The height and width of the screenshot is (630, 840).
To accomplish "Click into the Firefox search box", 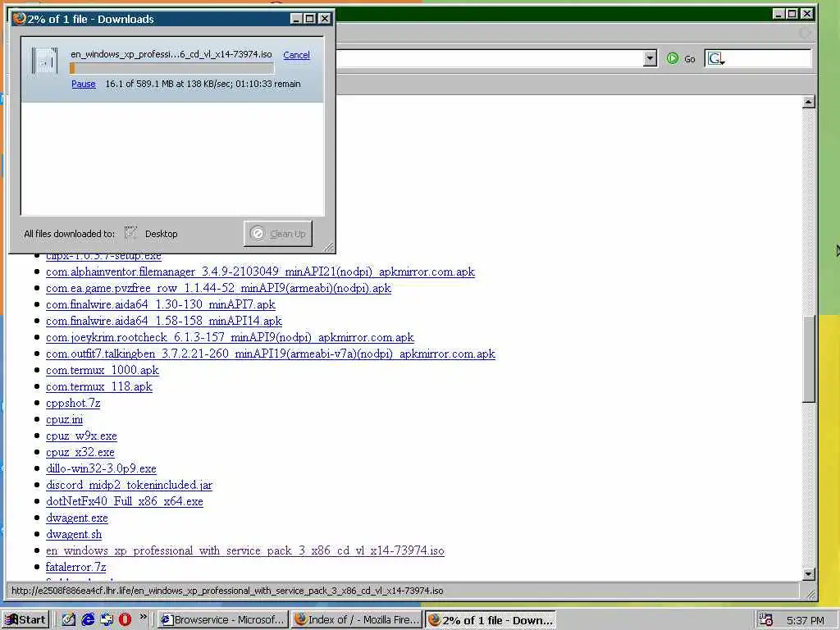I will (x=768, y=58).
